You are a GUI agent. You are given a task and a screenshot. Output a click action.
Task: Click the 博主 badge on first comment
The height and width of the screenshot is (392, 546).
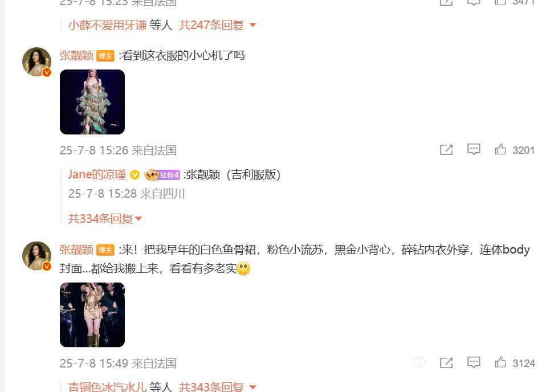pos(105,56)
